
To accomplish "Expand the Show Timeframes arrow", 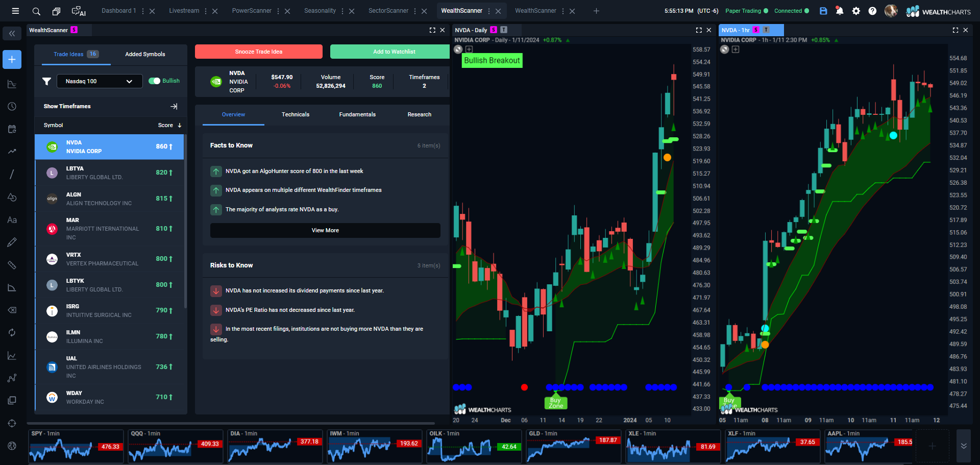I will click(174, 106).
